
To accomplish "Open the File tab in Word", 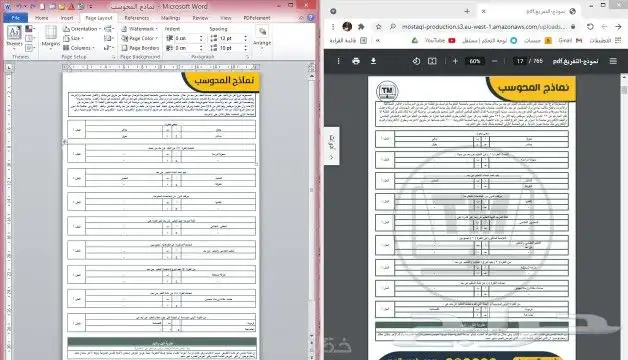I will (16, 18).
